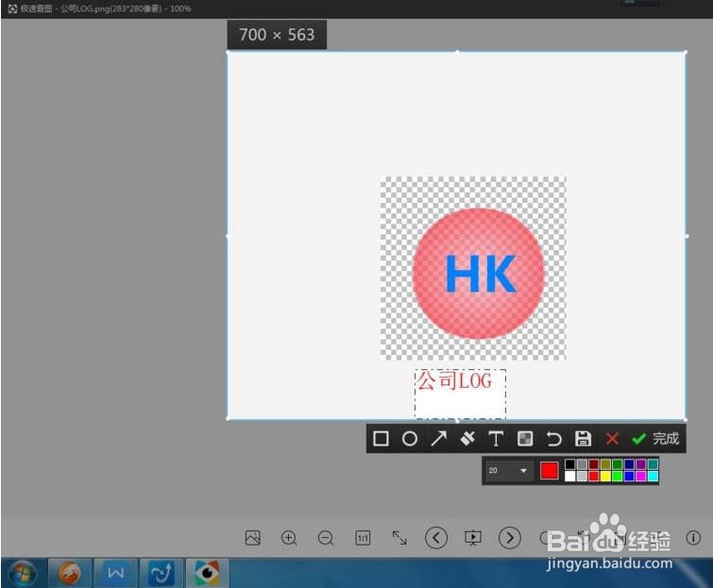The image size is (713, 588).
Task: Pick the bright green color swatch
Action: click(x=617, y=477)
